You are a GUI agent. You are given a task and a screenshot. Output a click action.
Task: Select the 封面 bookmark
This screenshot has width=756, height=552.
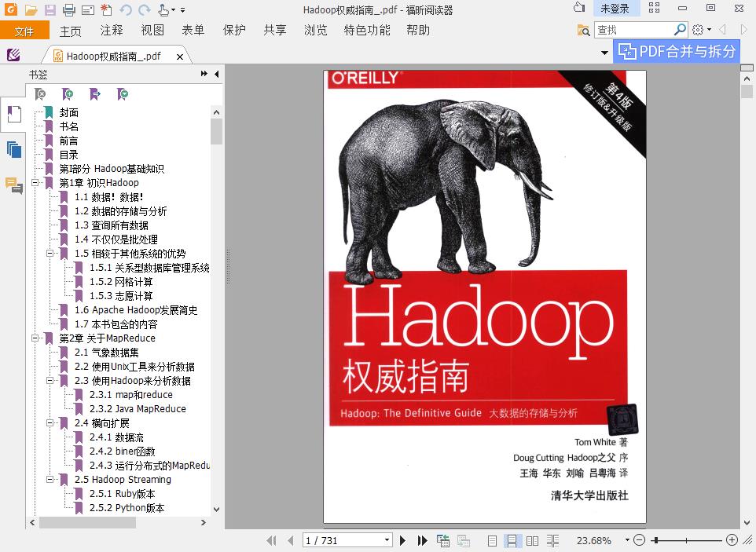pyautogui.click(x=68, y=113)
